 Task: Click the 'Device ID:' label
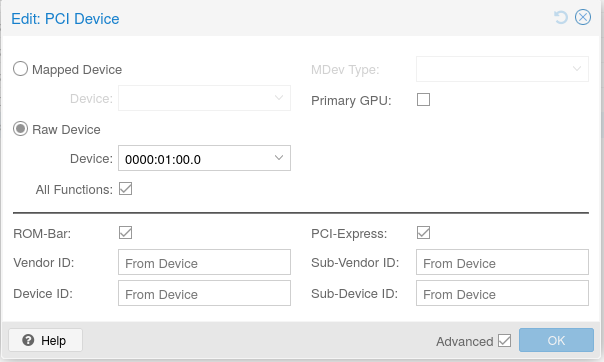(43, 294)
